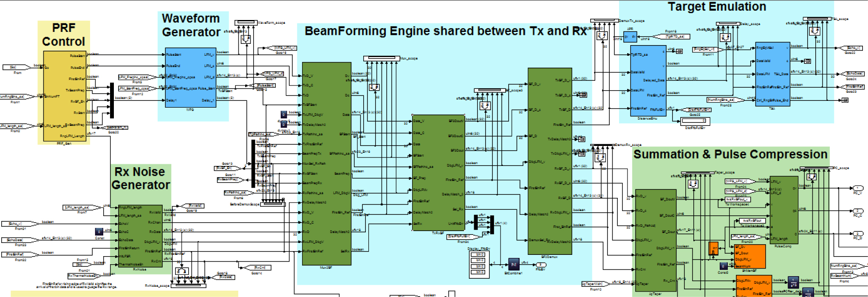Select the BF2Demux subsystem block
Image resolution: width=868 pixels, height=297 pixels.
549,162
